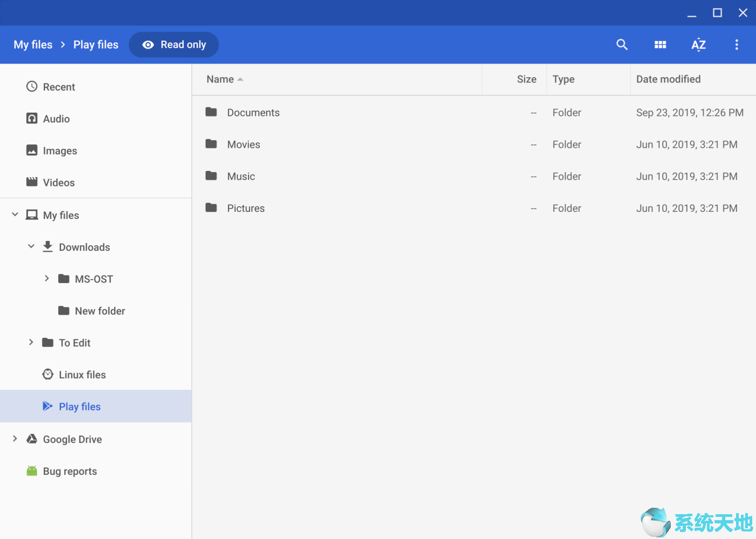
Task: Sort by the Type column header
Action: (x=563, y=79)
